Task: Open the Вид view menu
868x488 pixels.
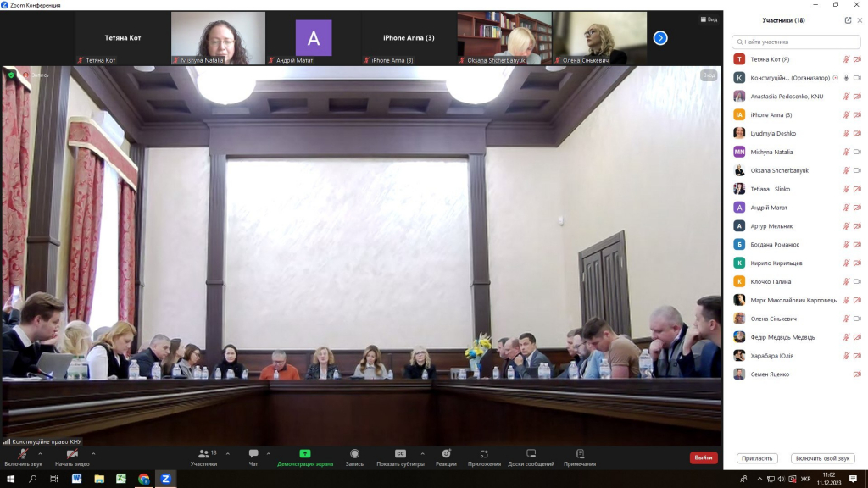Action: 709,19
